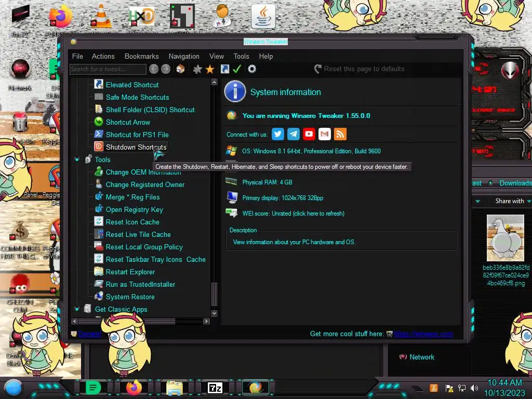
Task: Open the Bookmarks menu
Action: pyautogui.click(x=141, y=56)
